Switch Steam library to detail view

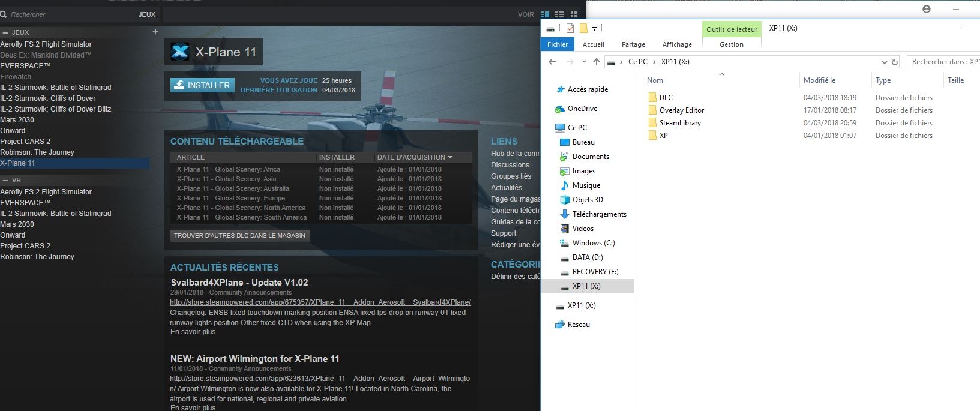coord(545,14)
